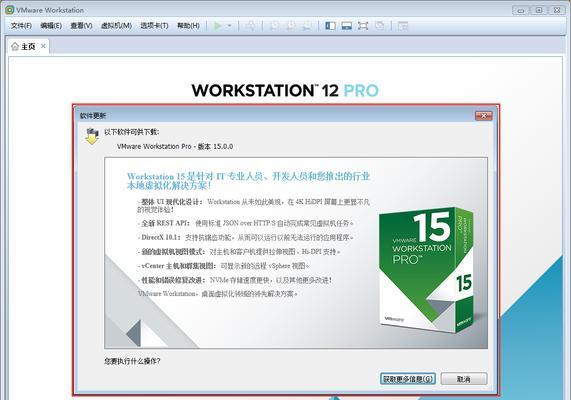Click the version 15.0.0 text line
Viewport: 571px width, 400px height.
(x=175, y=146)
